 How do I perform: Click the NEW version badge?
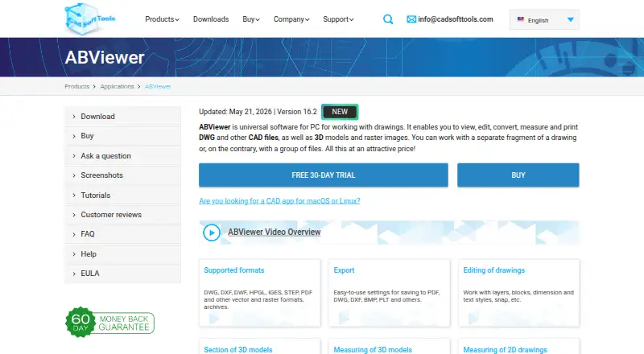tap(340, 112)
